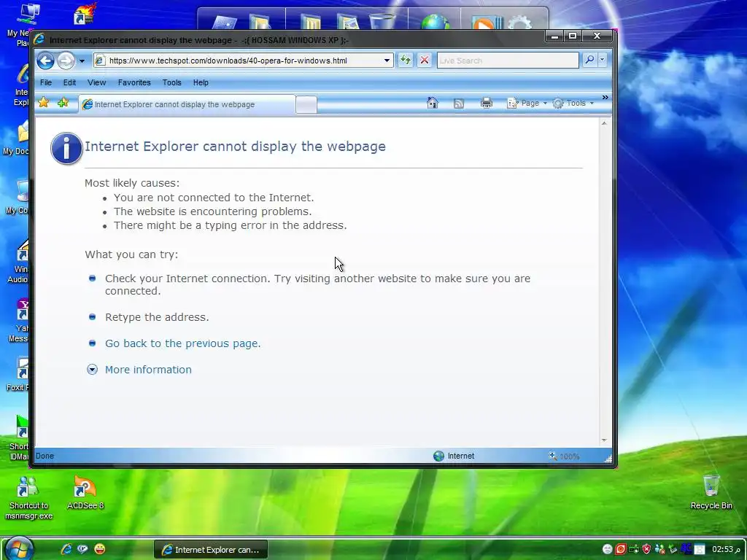This screenshot has width=747, height=560.
Task: Open Shortcut to msnmsgr.exe desktop icon
Action: (x=28, y=498)
